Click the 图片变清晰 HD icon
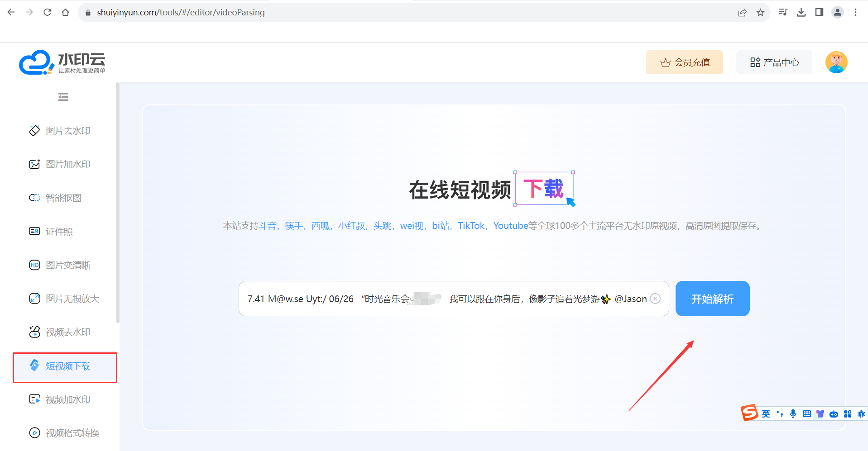The image size is (868, 451). pos(34,265)
